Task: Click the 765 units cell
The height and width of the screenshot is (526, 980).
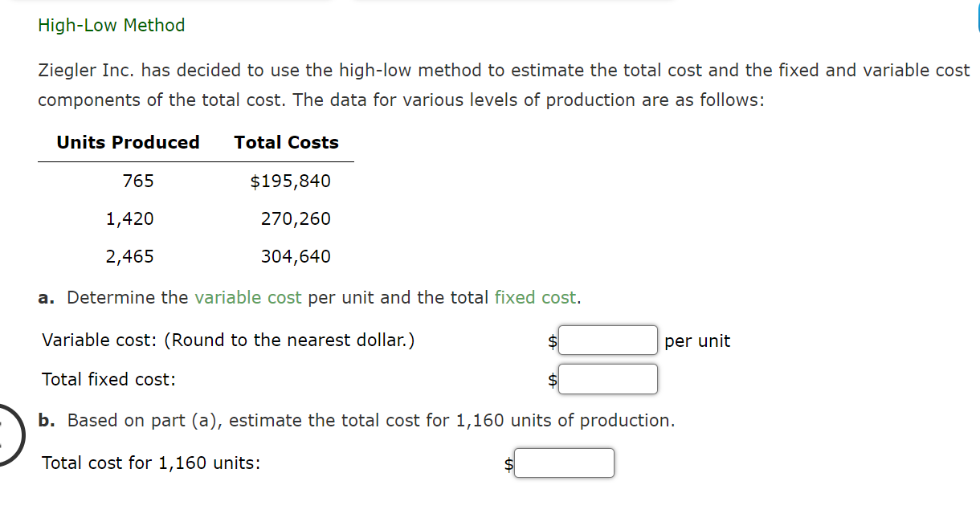Action: pyautogui.click(x=138, y=181)
